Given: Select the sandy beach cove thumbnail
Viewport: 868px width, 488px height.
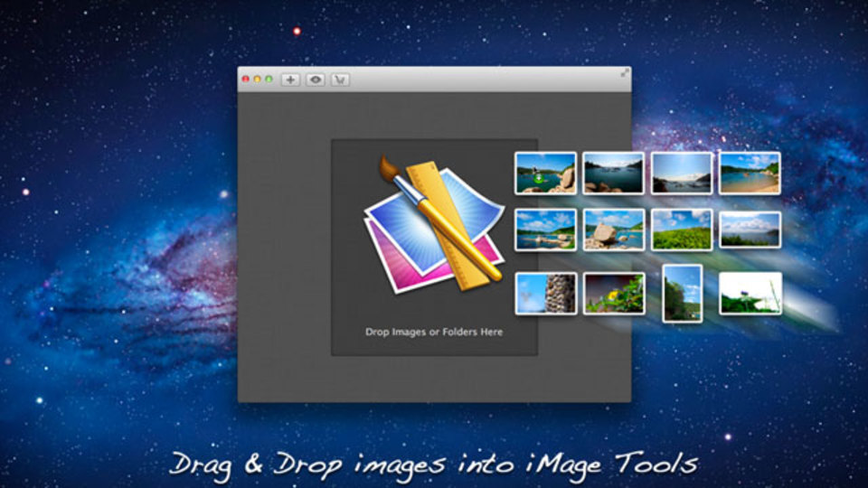Looking at the screenshot, I should tap(750, 174).
